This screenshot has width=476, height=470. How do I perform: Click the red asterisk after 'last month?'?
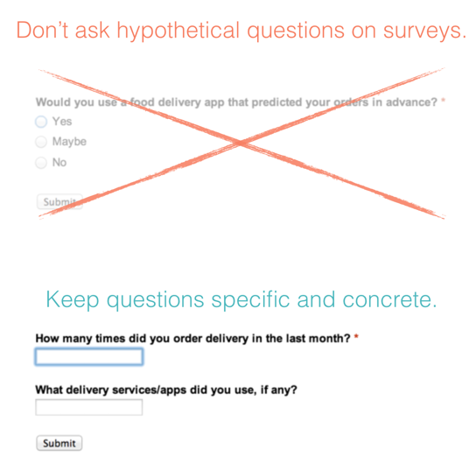coord(356,336)
